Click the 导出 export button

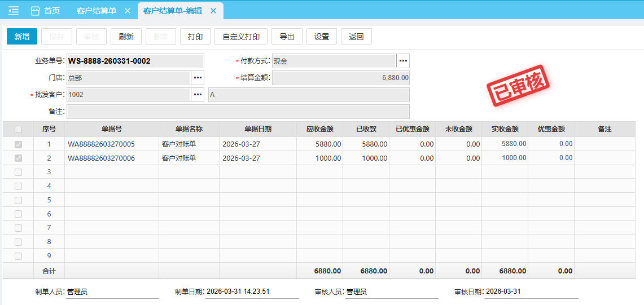[x=287, y=37]
